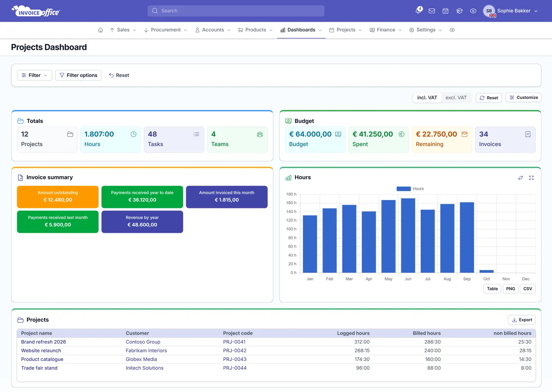Open the Filter dropdown
The width and height of the screenshot is (552, 392).
coord(35,75)
